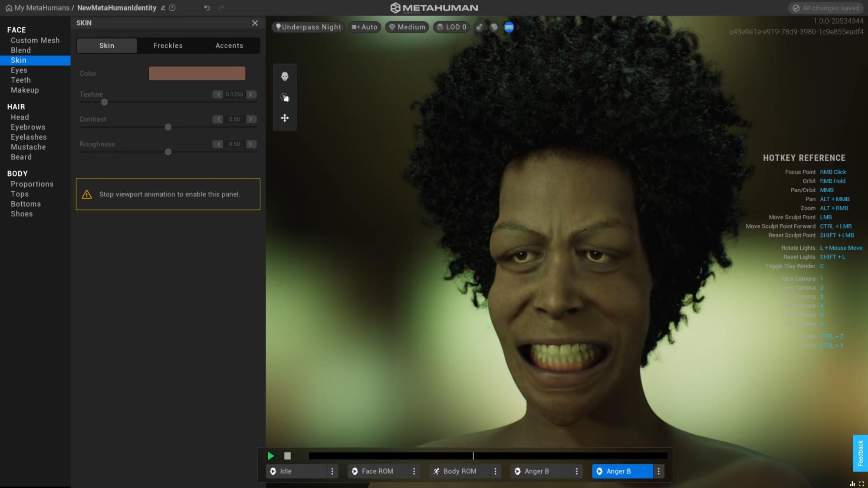The image size is (868, 488).
Task: Select the grey Anger B animation clip
Action: pyautogui.click(x=541, y=471)
